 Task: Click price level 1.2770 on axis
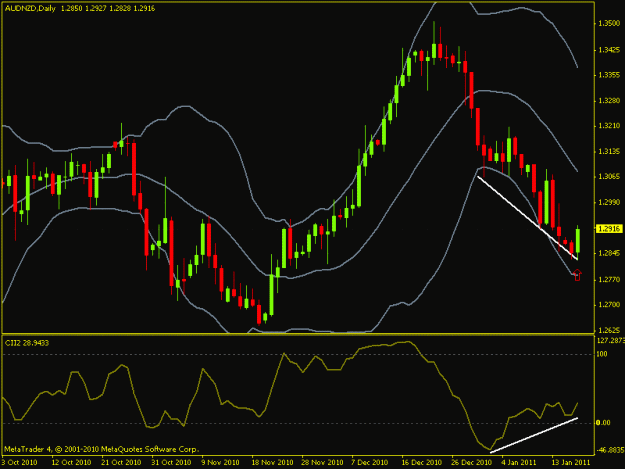coord(609,280)
